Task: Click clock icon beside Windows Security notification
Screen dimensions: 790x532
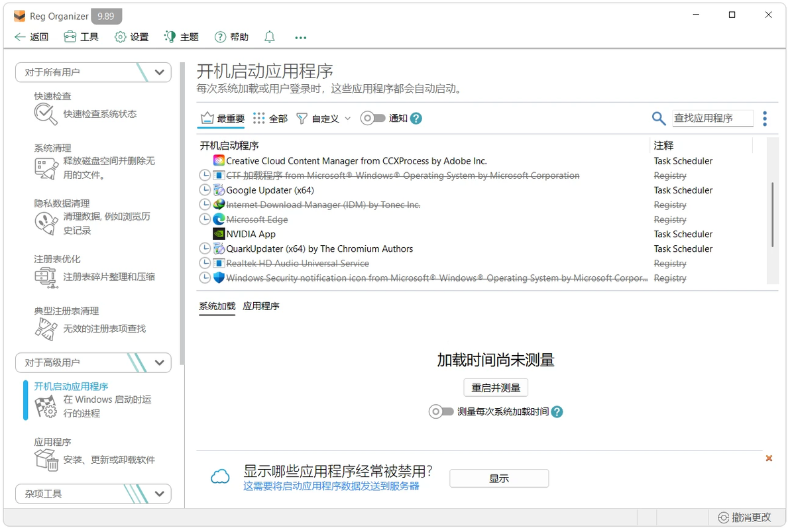Action: pyautogui.click(x=205, y=278)
